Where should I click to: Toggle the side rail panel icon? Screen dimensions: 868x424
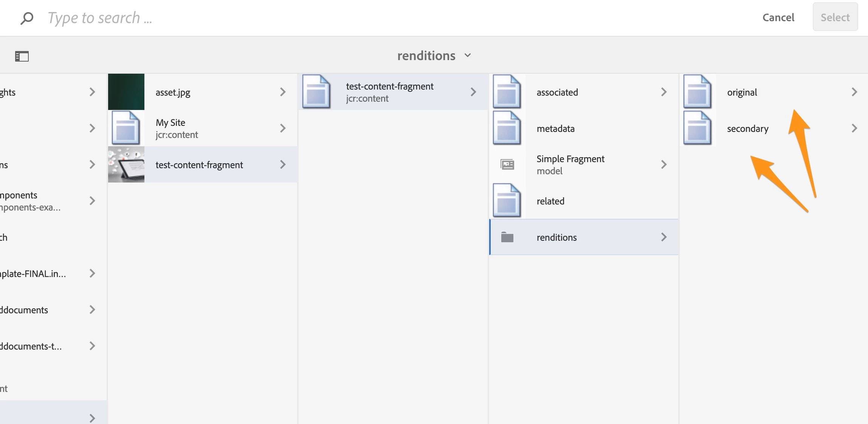tap(22, 56)
